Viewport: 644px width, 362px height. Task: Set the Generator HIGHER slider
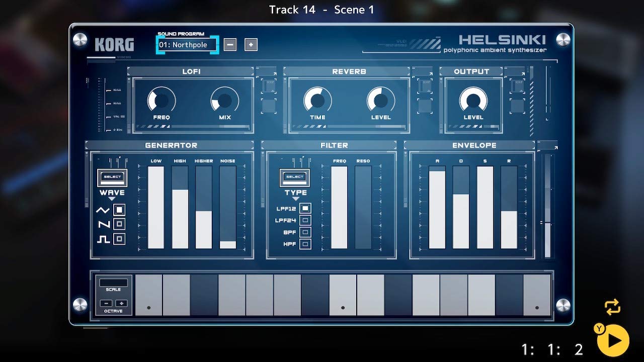point(204,207)
